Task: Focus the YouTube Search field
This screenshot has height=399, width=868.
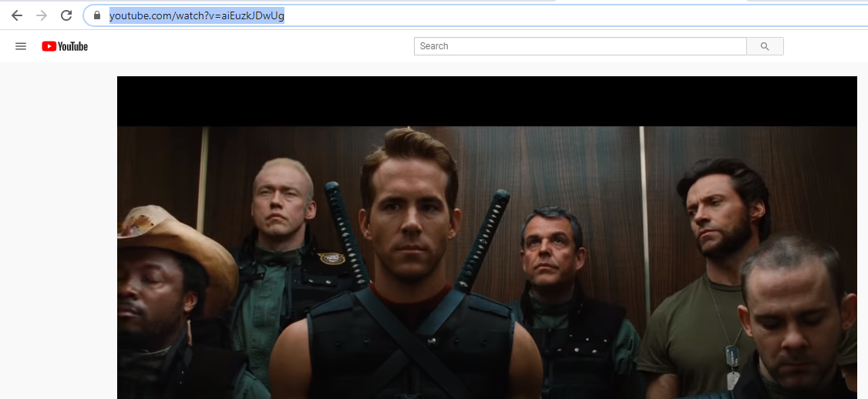Action: pyautogui.click(x=580, y=46)
